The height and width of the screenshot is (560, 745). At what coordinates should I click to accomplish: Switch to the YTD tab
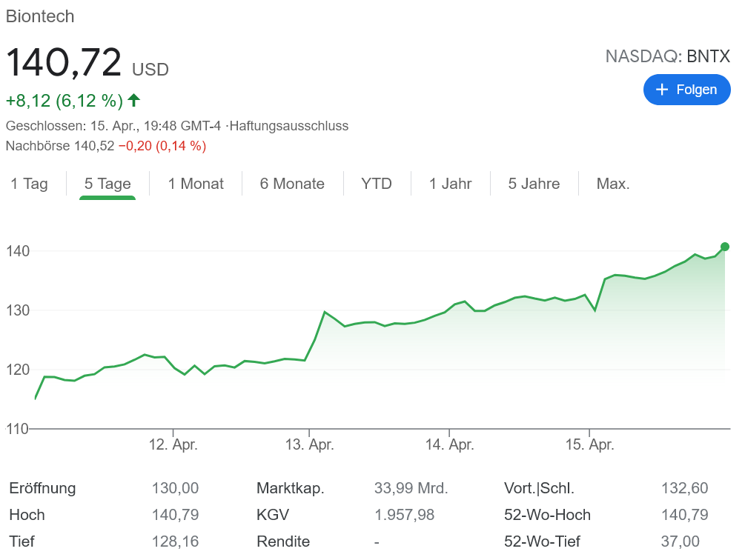pos(377,184)
